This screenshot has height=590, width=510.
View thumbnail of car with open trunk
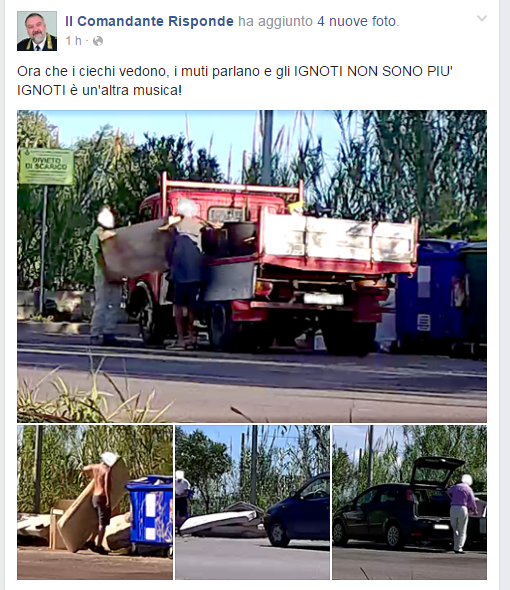pyautogui.click(x=410, y=502)
